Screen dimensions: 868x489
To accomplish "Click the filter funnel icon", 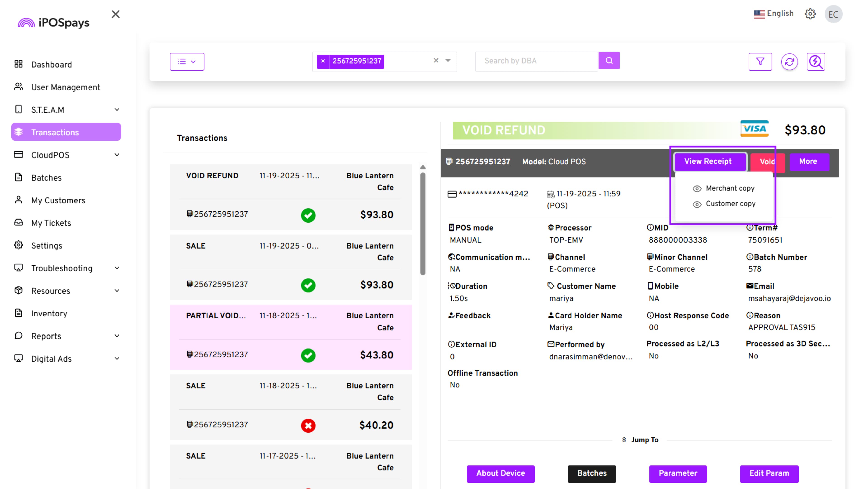I will pyautogui.click(x=760, y=61).
